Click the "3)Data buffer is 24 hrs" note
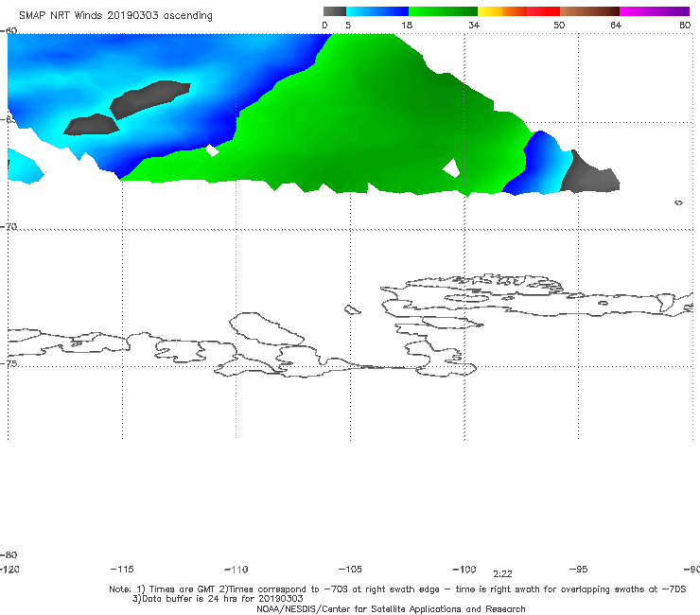This screenshot has height=615, width=700. pos(218,599)
